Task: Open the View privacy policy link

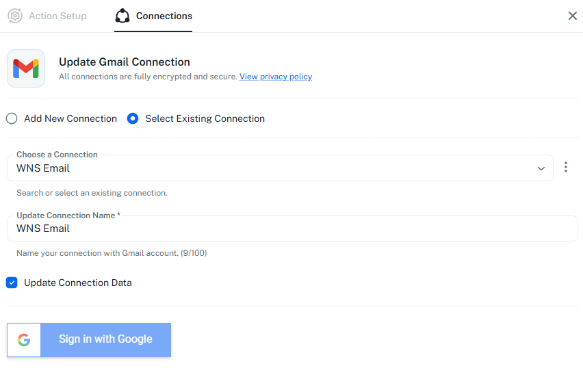Action: (x=276, y=77)
